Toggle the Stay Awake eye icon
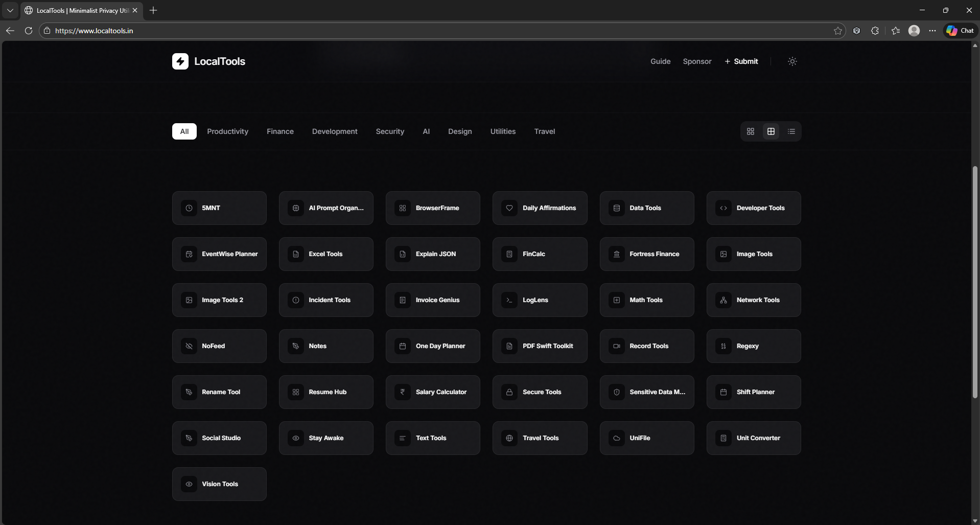Viewport: 980px width, 525px height. click(296, 438)
